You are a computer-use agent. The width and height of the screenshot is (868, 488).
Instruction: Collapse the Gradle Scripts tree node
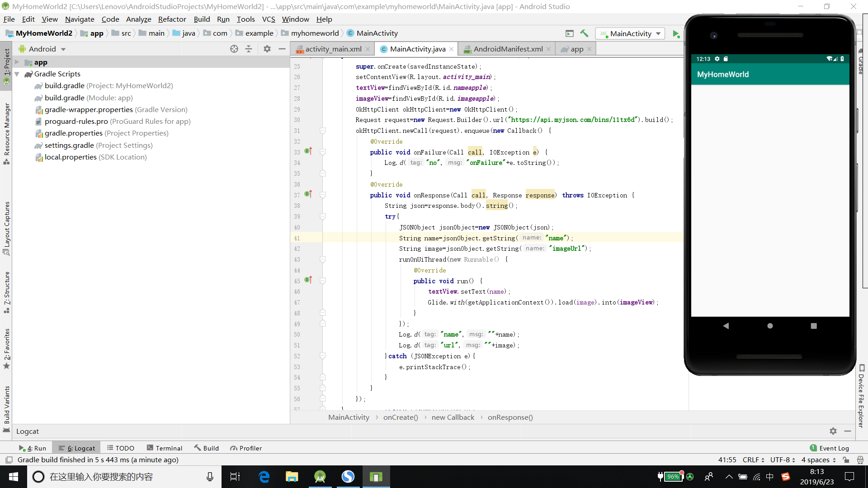point(17,74)
